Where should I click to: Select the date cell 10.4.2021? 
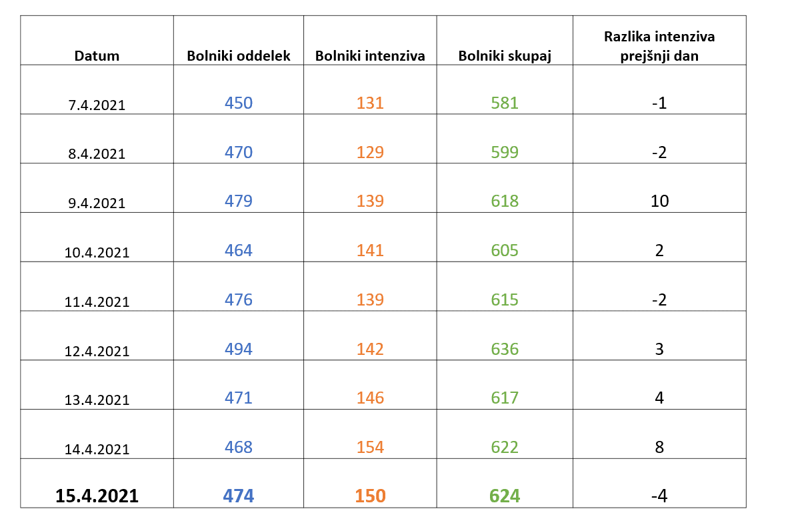(97, 253)
